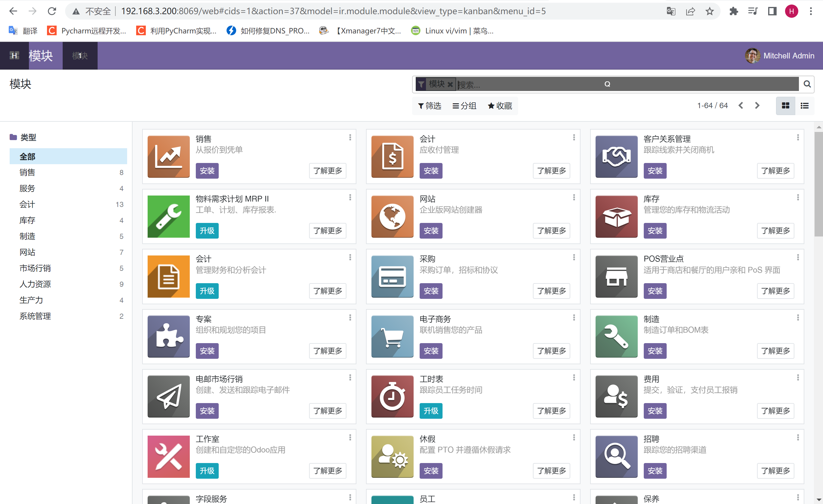Click the Website globe module icon
Image resolution: width=823 pixels, height=504 pixels.
coord(392,216)
